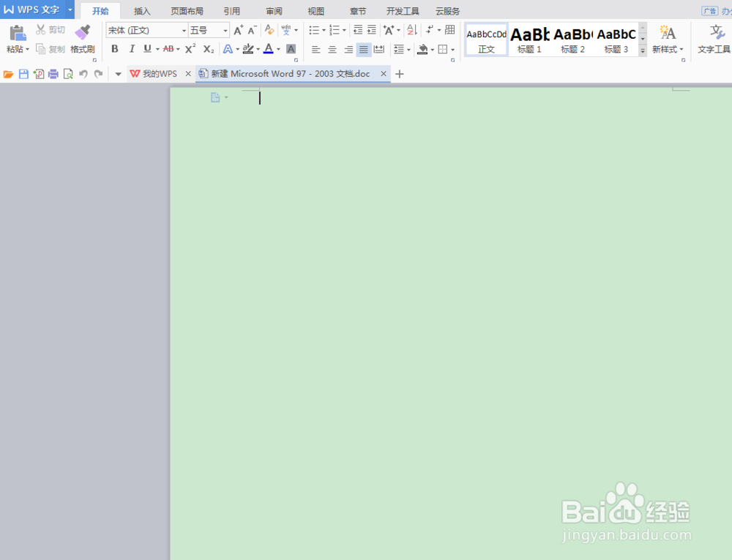Click the phonetic guide (wén) icon
The height and width of the screenshot is (560, 732).
[285, 30]
